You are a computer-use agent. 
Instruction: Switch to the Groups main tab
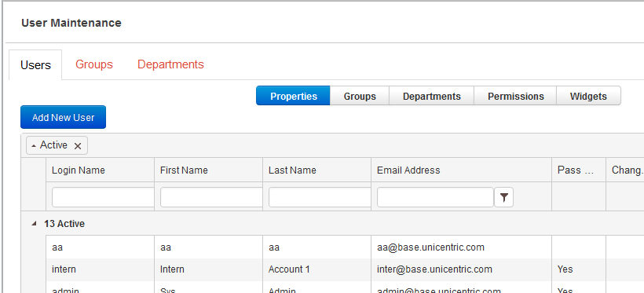(x=94, y=64)
